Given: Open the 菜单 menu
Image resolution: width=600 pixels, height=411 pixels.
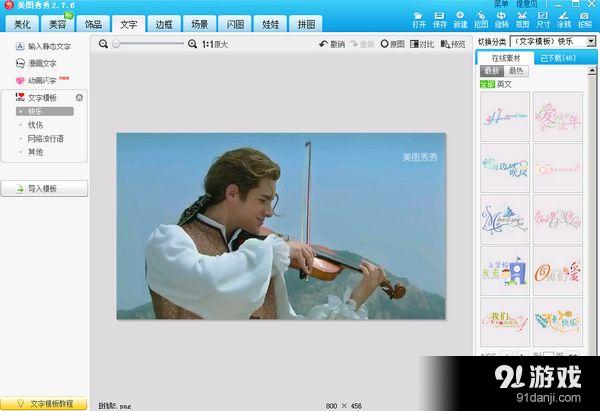Looking at the screenshot, I should [x=501, y=4].
